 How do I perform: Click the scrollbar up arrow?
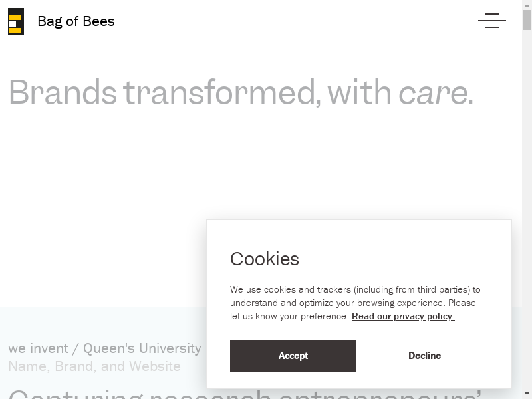(x=527, y=5)
